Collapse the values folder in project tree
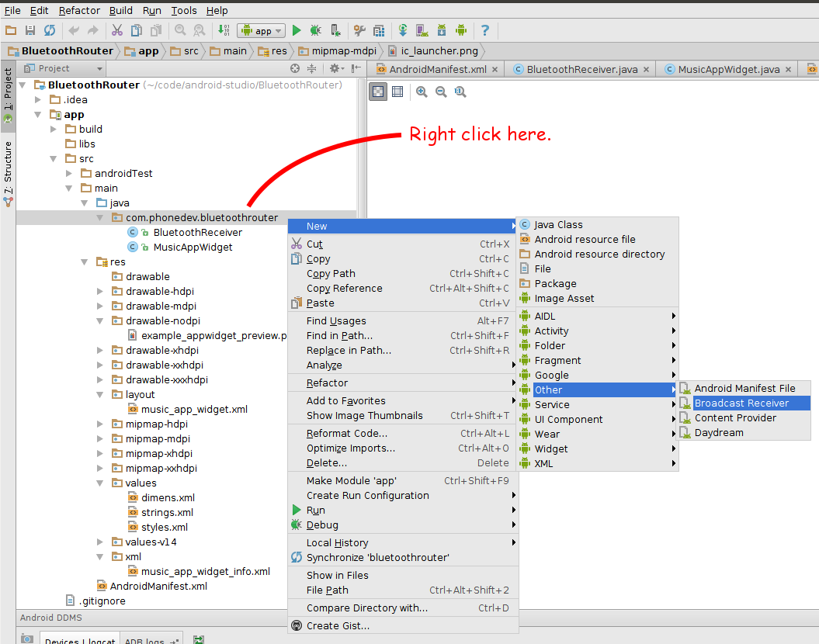The image size is (819, 644). (99, 483)
